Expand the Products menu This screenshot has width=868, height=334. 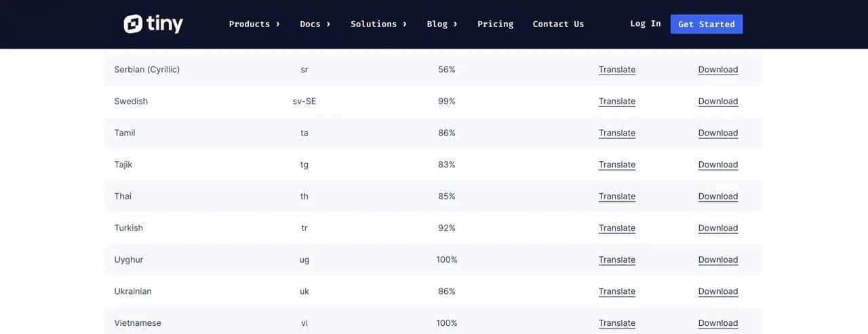click(x=254, y=24)
